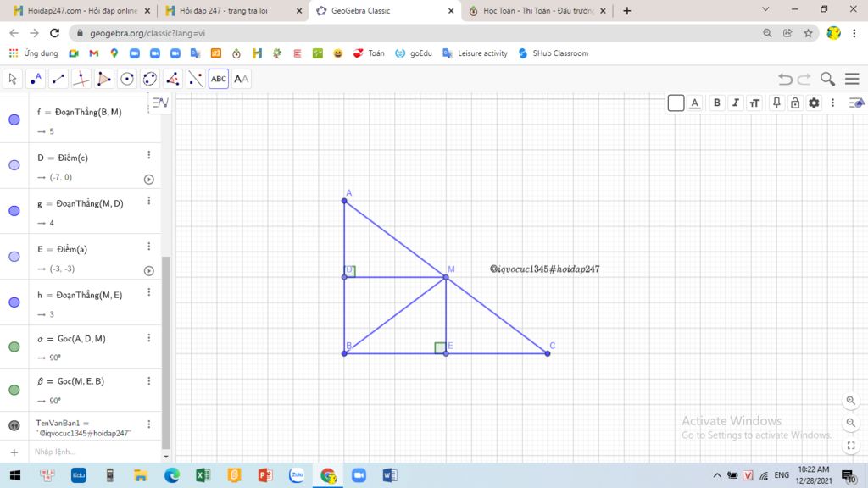The width and height of the screenshot is (868, 488).
Task: Zoom out the graphics view
Action: pos(851,423)
